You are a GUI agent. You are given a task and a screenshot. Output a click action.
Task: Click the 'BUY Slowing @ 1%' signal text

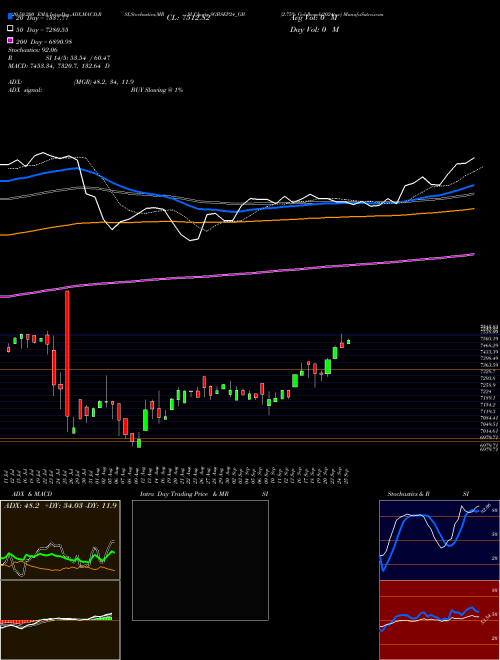(157, 90)
